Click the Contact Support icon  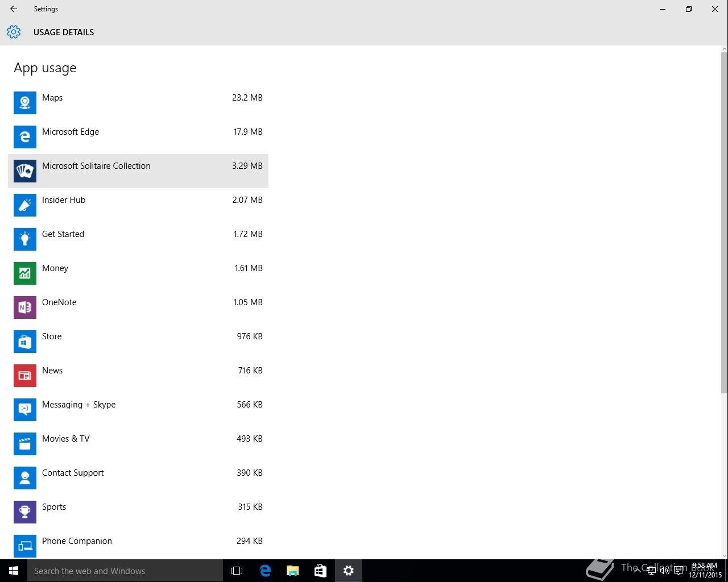(25, 478)
